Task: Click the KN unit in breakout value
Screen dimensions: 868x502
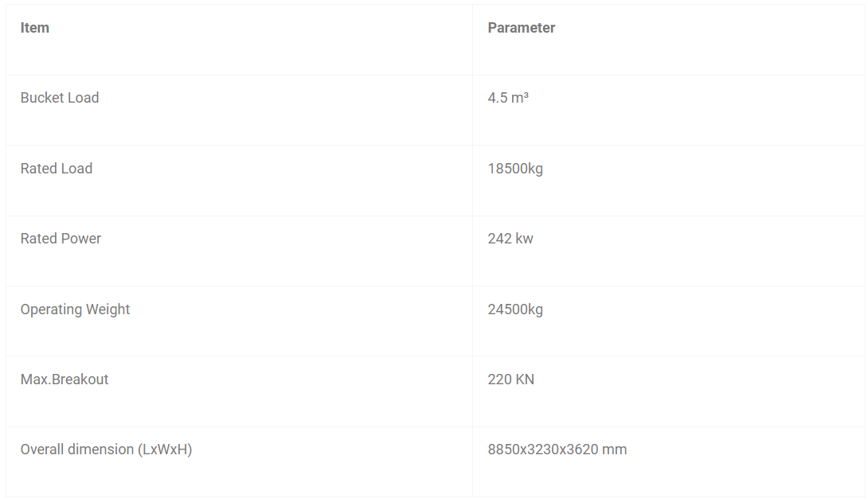Action: (525, 379)
